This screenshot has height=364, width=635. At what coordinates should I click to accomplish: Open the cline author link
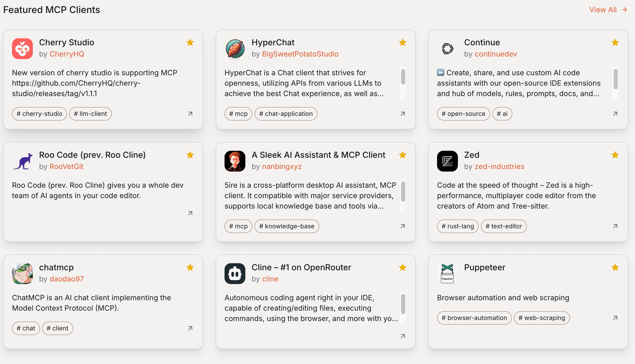tap(270, 279)
